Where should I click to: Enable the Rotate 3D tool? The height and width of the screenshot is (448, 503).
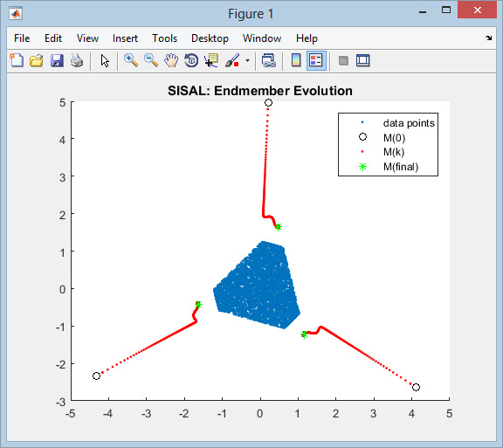coord(191,60)
